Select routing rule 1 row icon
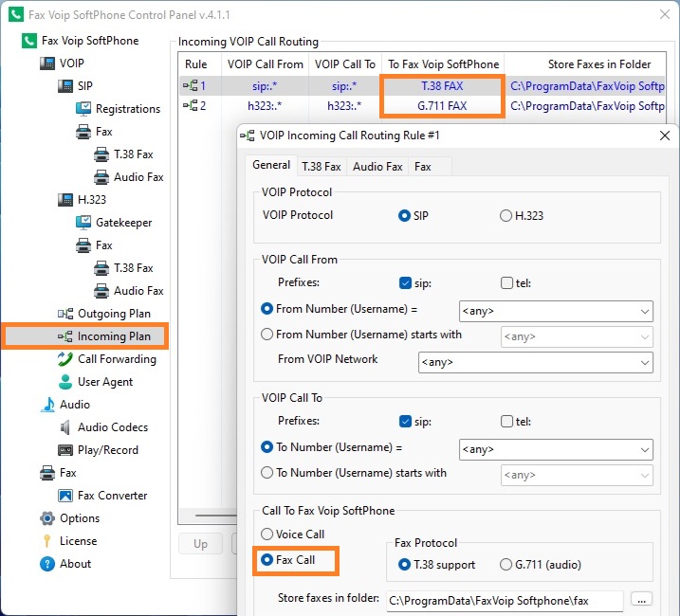The height and width of the screenshot is (616, 680). pyautogui.click(x=190, y=85)
